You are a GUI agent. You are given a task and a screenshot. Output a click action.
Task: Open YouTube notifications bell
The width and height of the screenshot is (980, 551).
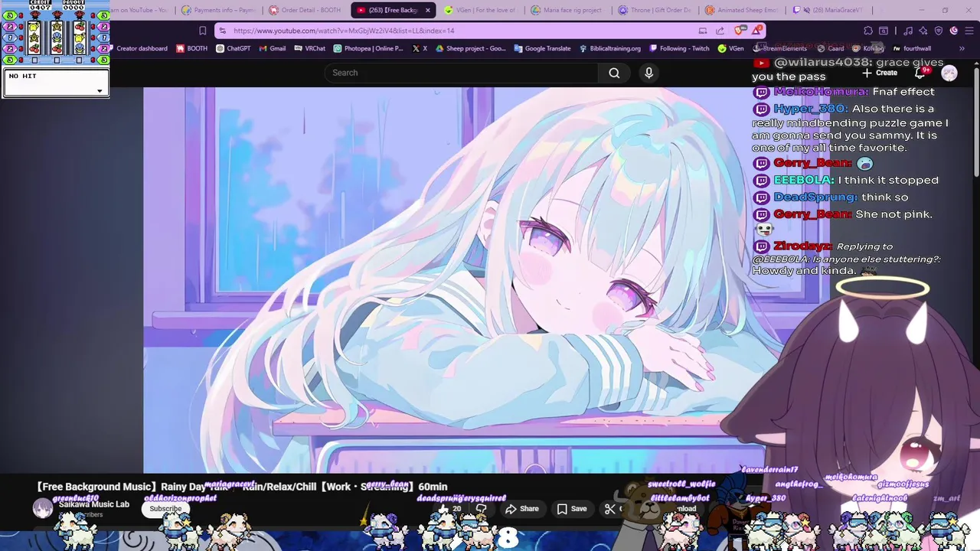920,73
